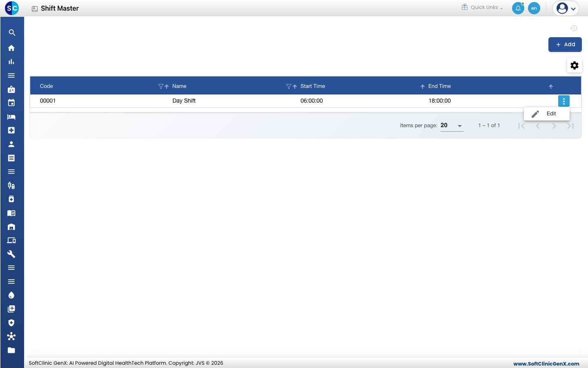Open the items per page dropdown
The width and height of the screenshot is (588, 368).
tap(452, 126)
